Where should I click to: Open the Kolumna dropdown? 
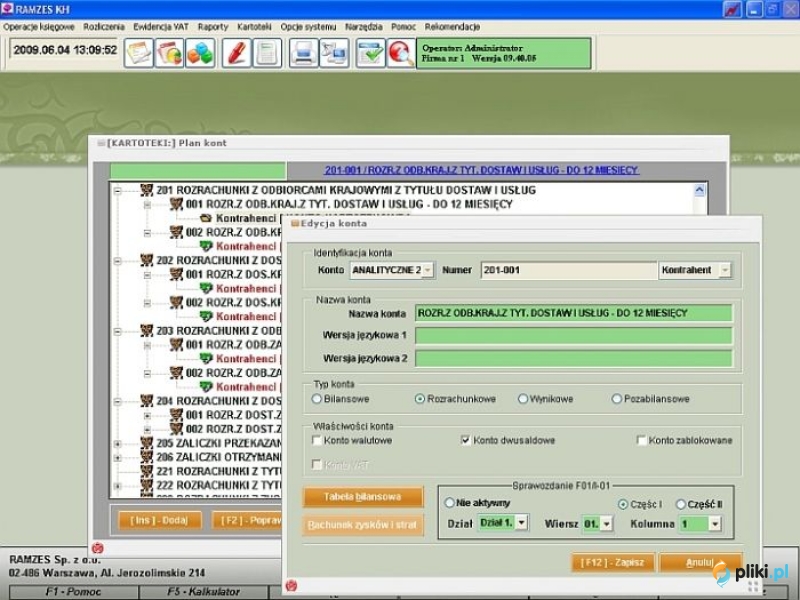tap(715, 524)
